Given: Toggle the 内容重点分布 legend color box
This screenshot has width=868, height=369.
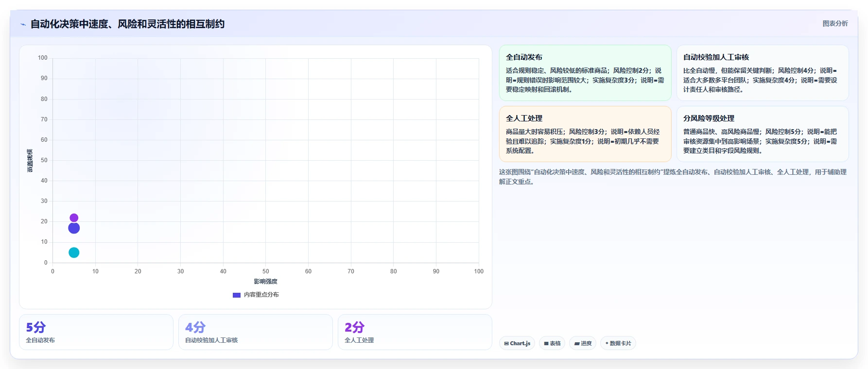Looking at the screenshot, I should pyautogui.click(x=237, y=295).
